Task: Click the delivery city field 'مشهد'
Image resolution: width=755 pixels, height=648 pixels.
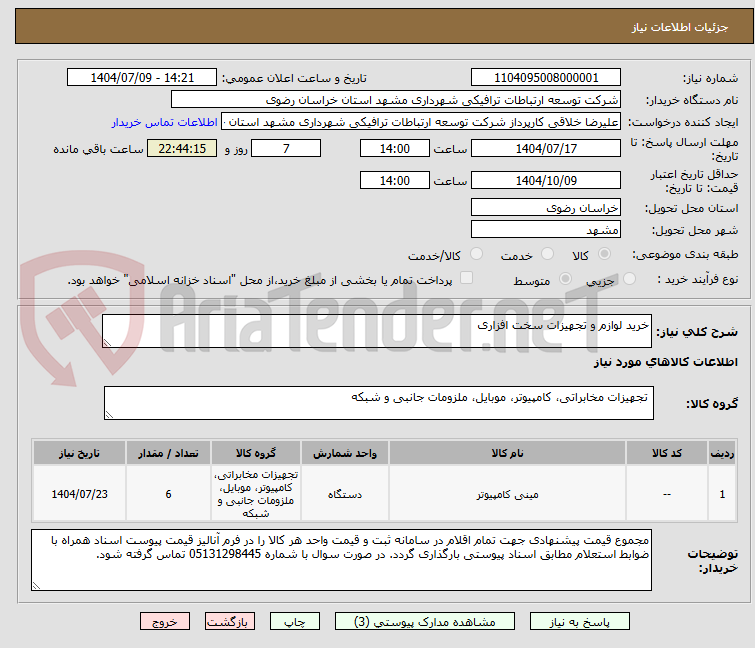Action: [x=546, y=230]
